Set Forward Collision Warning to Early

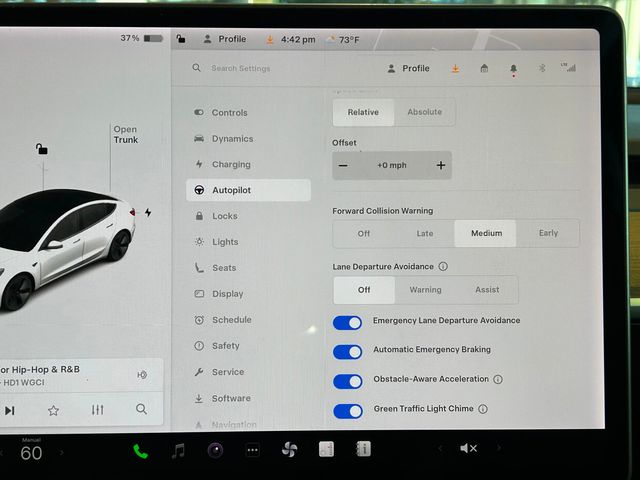tap(548, 233)
